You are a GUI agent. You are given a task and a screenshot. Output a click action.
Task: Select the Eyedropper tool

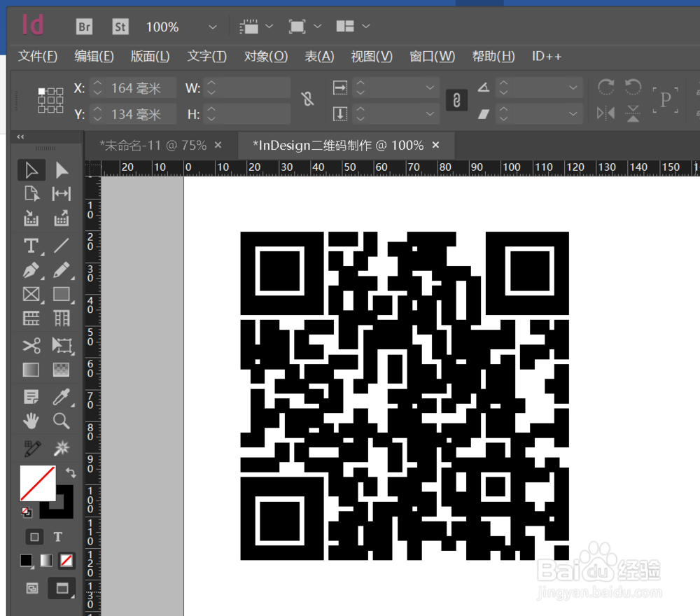click(x=62, y=397)
